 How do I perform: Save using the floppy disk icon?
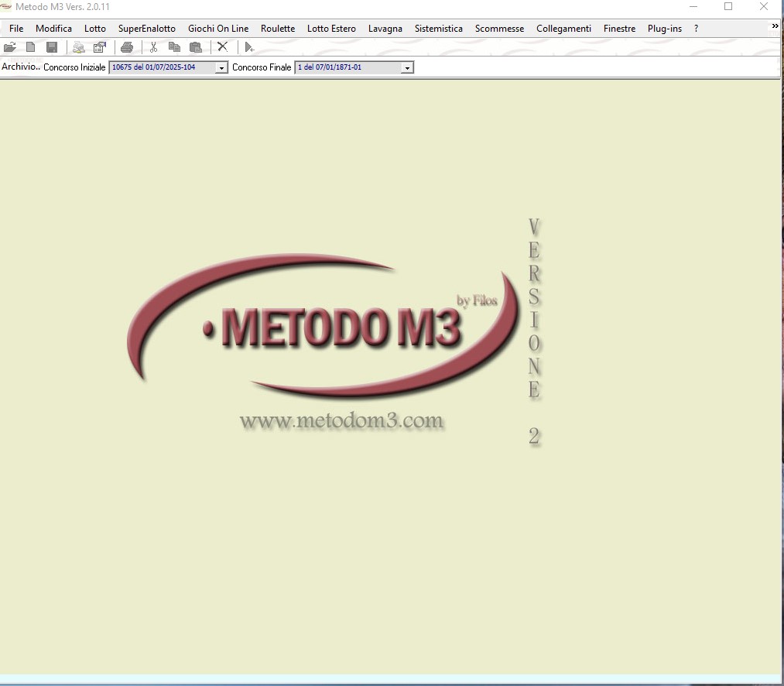52,47
